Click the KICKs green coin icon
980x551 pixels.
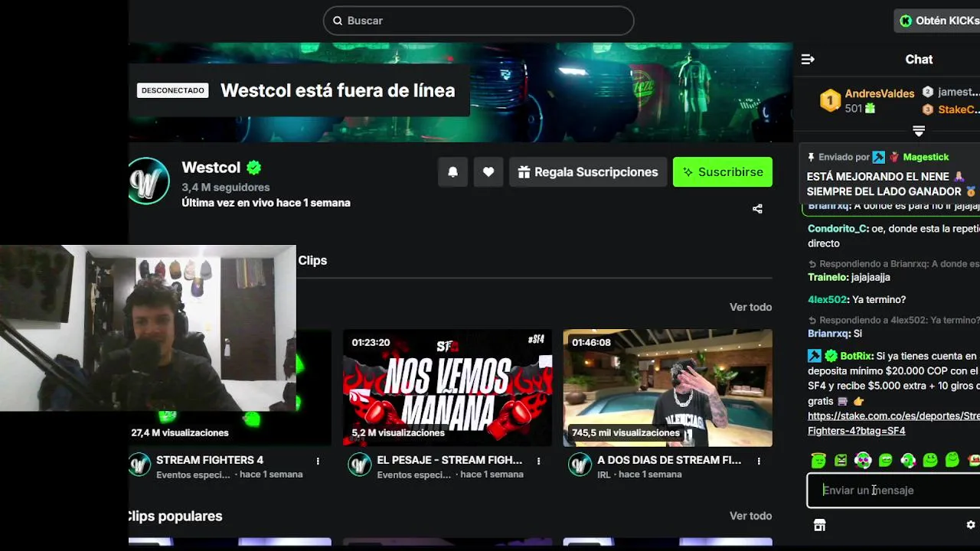906,21
